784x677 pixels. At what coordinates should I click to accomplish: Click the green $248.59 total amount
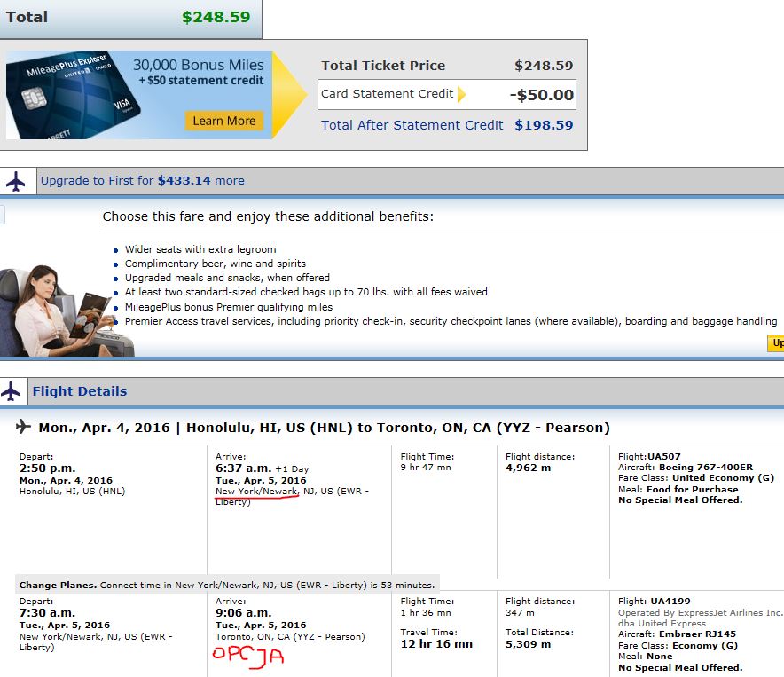(x=216, y=17)
